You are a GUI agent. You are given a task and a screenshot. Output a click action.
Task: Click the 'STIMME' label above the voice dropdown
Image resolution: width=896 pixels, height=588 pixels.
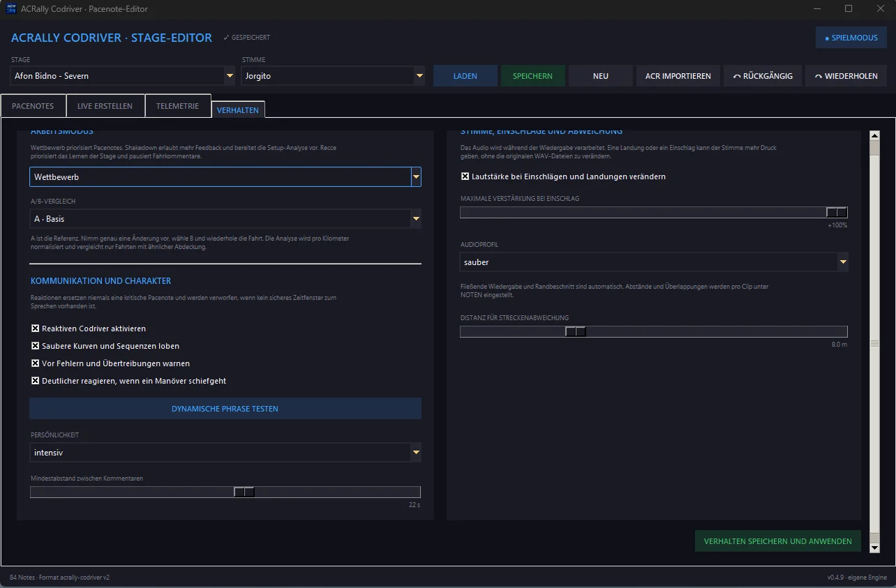pyautogui.click(x=253, y=60)
